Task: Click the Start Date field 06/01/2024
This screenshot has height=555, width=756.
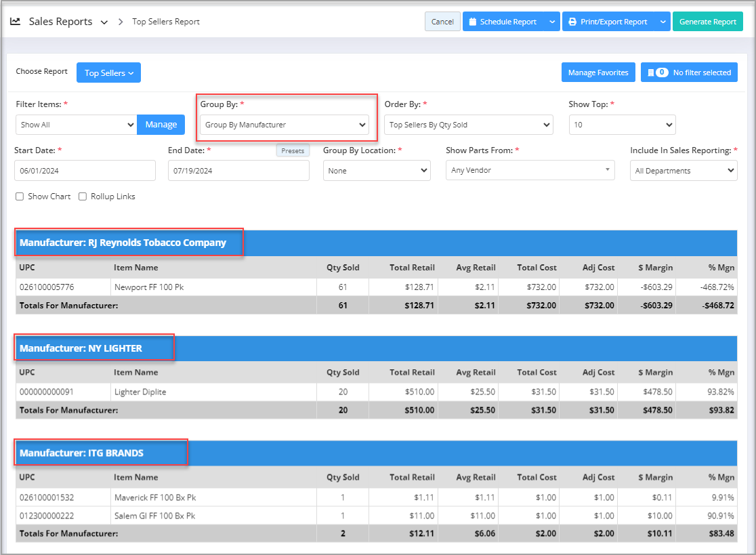Action: coord(85,171)
